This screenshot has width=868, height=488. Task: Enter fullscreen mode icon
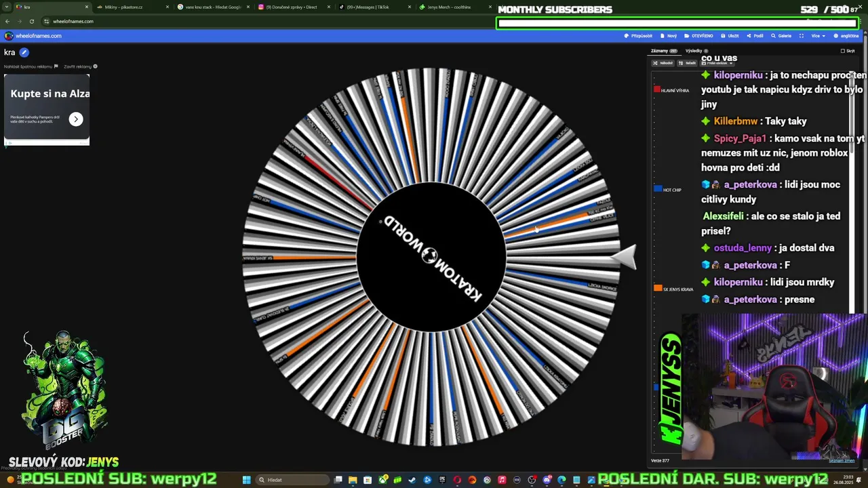(x=801, y=36)
